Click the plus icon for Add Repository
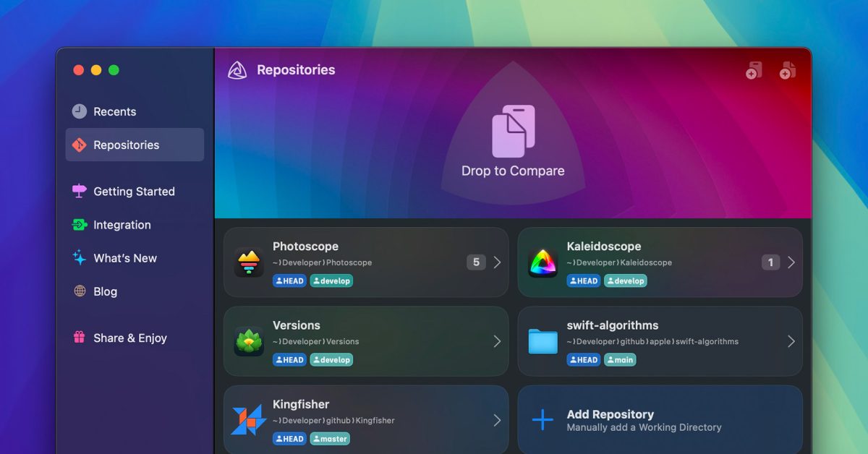 pyautogui.click(x=542, y=420)
